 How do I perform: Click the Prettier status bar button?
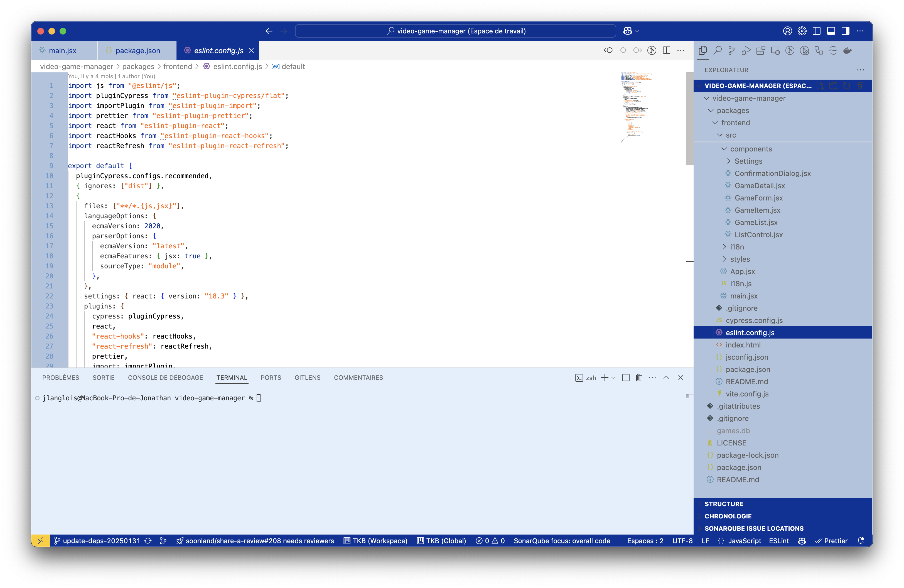[831, 541]
